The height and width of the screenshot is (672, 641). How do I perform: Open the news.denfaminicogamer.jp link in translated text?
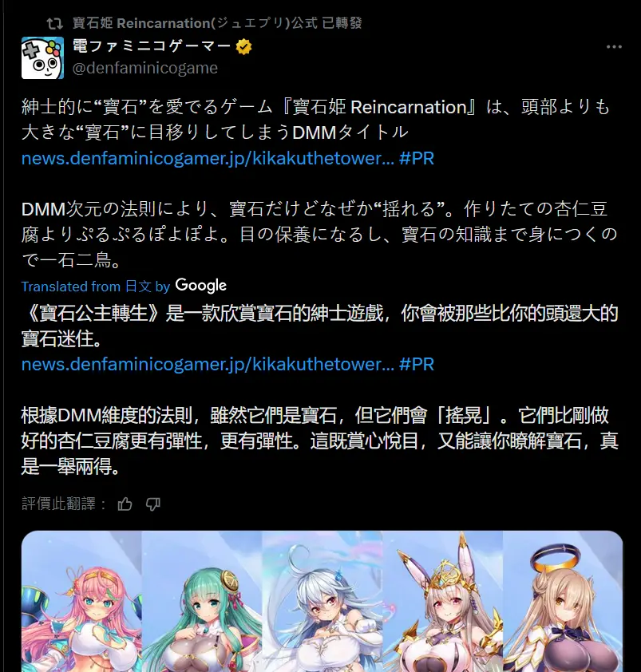coord(208,364)
